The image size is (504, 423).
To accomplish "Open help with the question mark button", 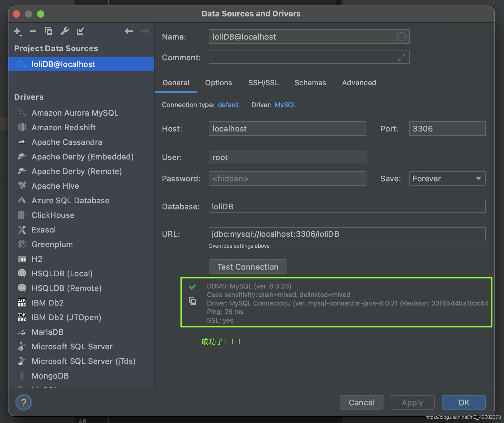I will coord(24,402).
